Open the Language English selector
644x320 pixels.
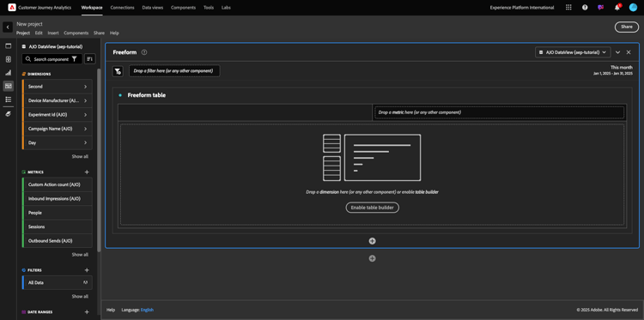(147, 310)
